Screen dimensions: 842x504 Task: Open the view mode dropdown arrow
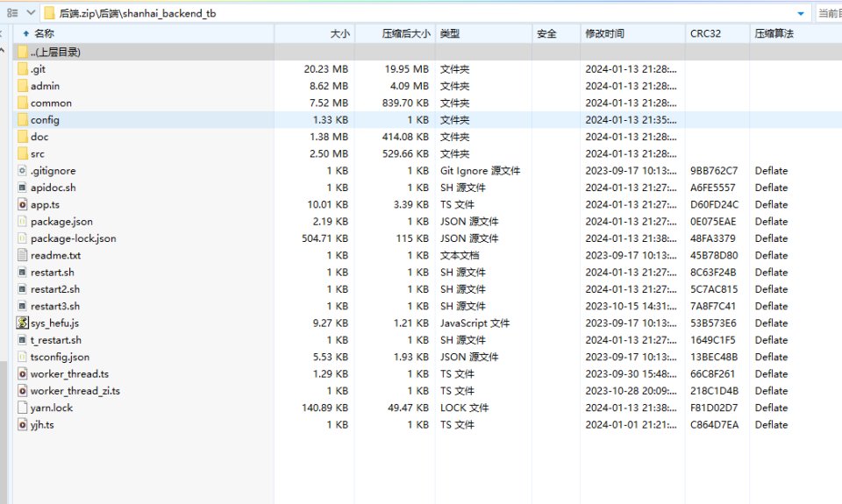(x=31, y=13)
